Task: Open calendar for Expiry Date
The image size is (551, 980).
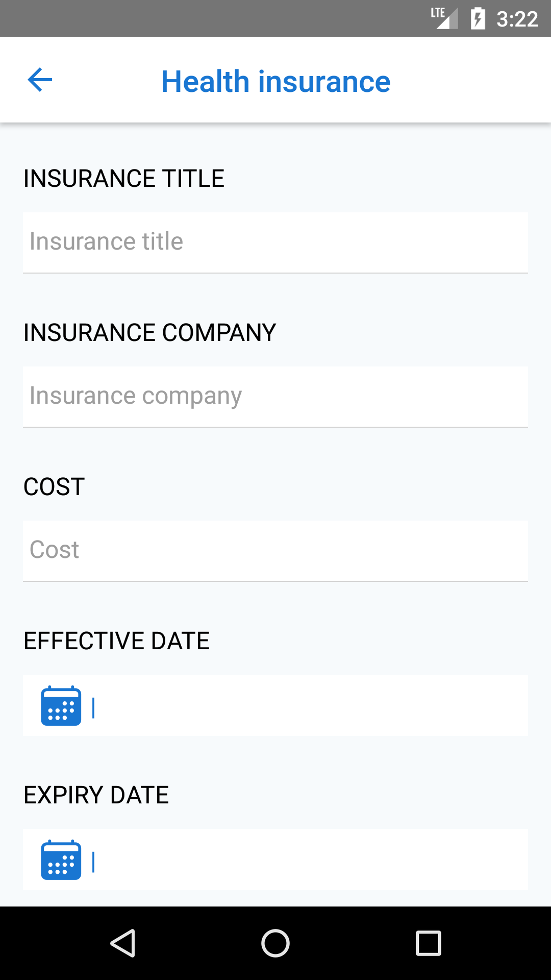Action: click(61, 860)
